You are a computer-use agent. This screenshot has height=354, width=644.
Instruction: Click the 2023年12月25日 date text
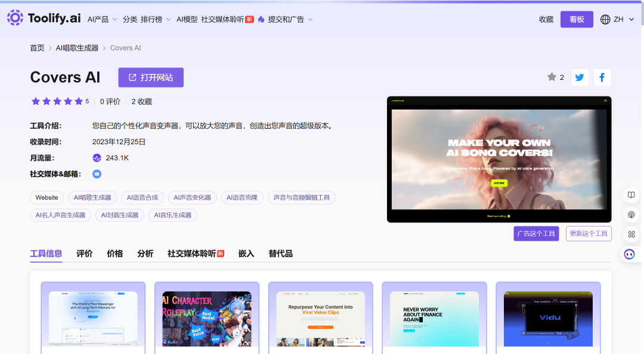(119, 142)
